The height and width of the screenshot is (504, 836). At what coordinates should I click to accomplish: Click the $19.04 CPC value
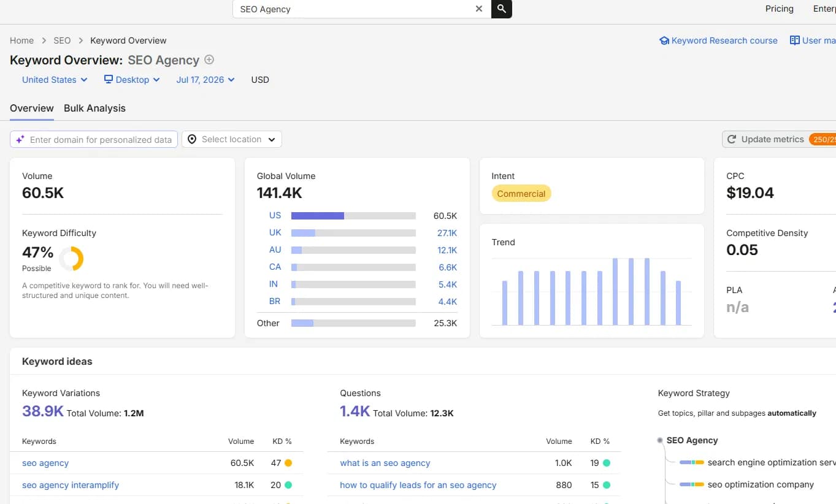(750, 193)
